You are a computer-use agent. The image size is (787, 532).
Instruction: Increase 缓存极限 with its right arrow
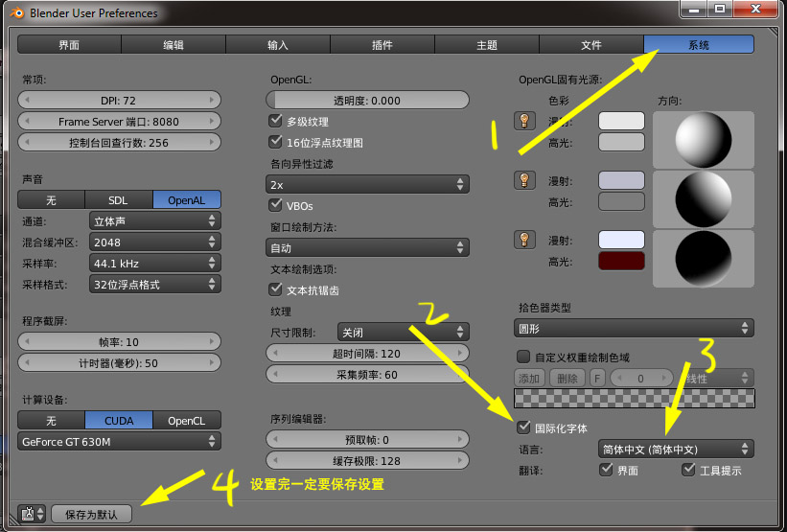click(460, 460)
